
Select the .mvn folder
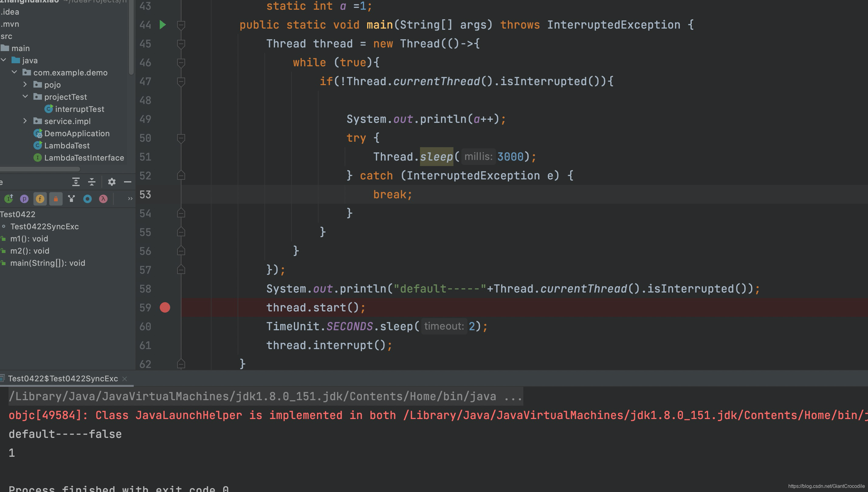[10, 24]
